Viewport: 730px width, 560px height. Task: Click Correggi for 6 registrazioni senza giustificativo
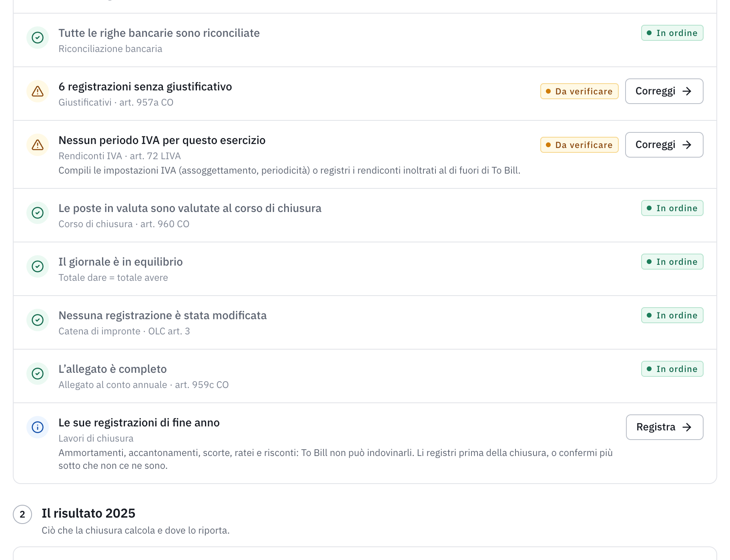pos(664,91)
